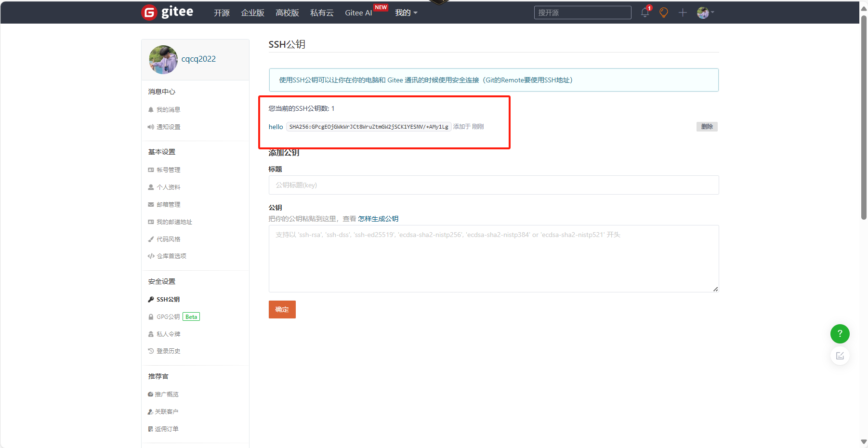Click the user icon beside 关联客户
This screenshot has height=448, width=868.
click(150, 412)
